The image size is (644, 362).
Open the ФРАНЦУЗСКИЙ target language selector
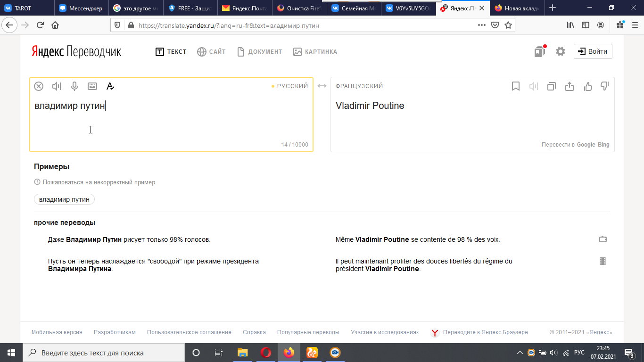pyautogui.click(x=359, y=86)
